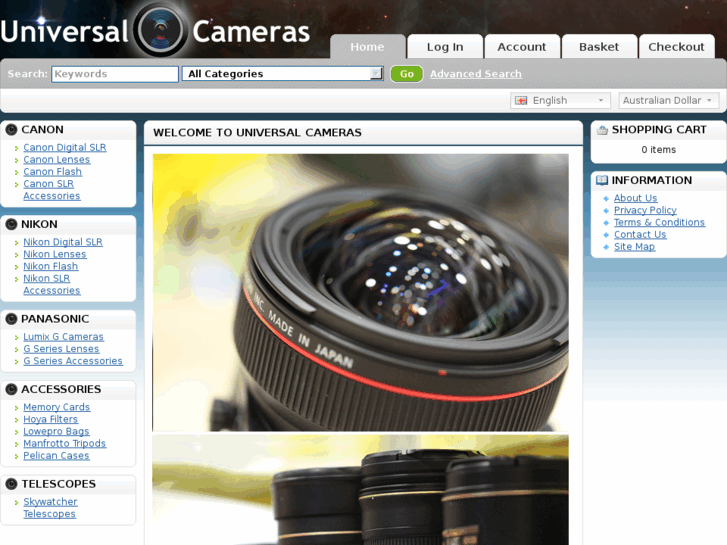Click the Telescopes category lens icon
This screenshot has height=545, width=727.
(11, 484)
